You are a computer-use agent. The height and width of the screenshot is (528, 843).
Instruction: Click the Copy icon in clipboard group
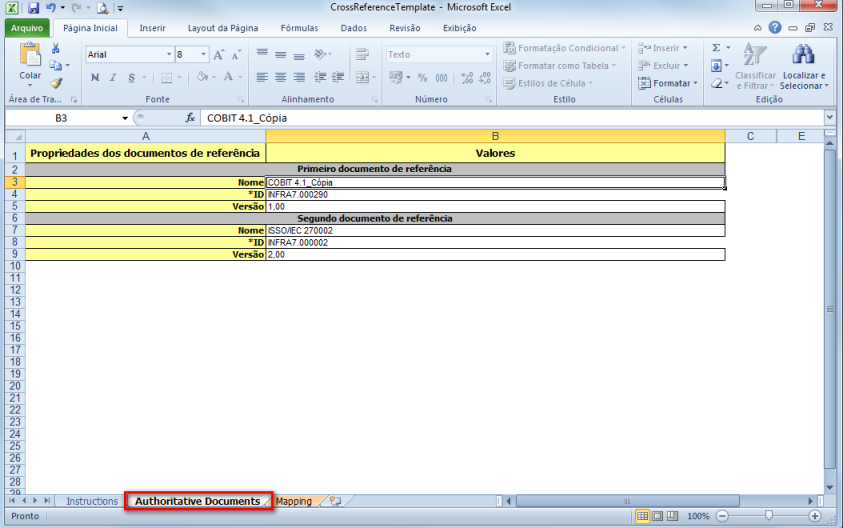click(55, 66)
